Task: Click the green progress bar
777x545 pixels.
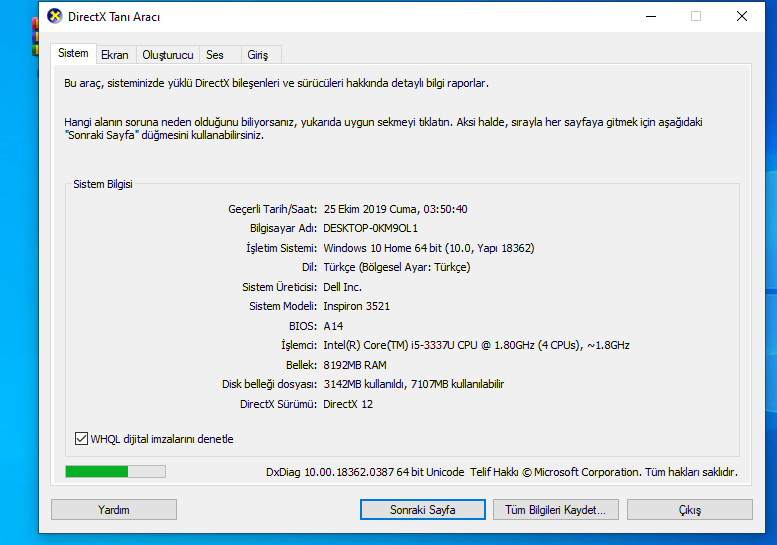Action: point(115,471)
